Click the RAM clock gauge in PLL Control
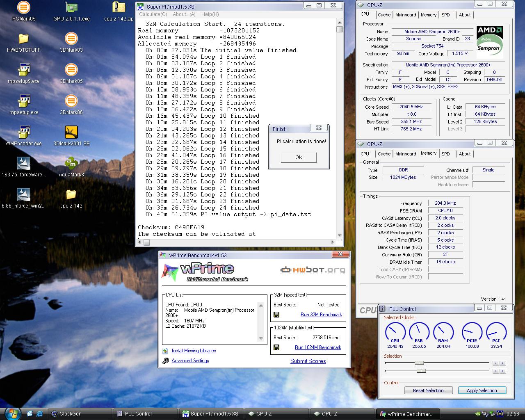 pyautogui.click(x=443, y=333)
